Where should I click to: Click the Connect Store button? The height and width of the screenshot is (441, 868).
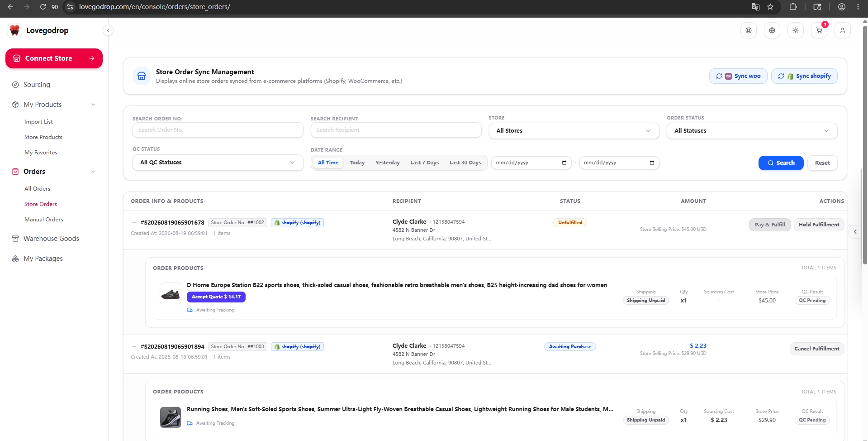point(54,58)
